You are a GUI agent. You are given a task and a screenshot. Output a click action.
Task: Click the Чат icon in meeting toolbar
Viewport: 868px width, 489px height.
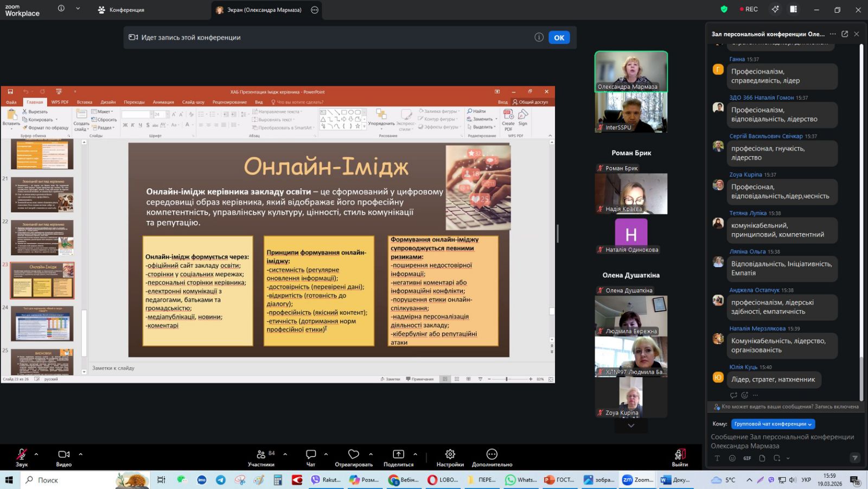pos(311,456)
